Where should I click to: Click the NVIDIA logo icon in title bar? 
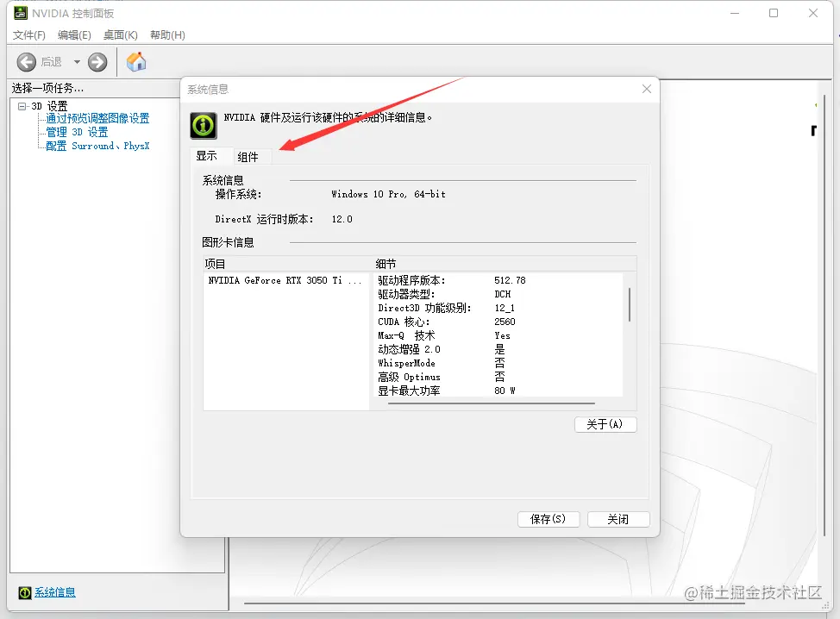coord(21,13)
